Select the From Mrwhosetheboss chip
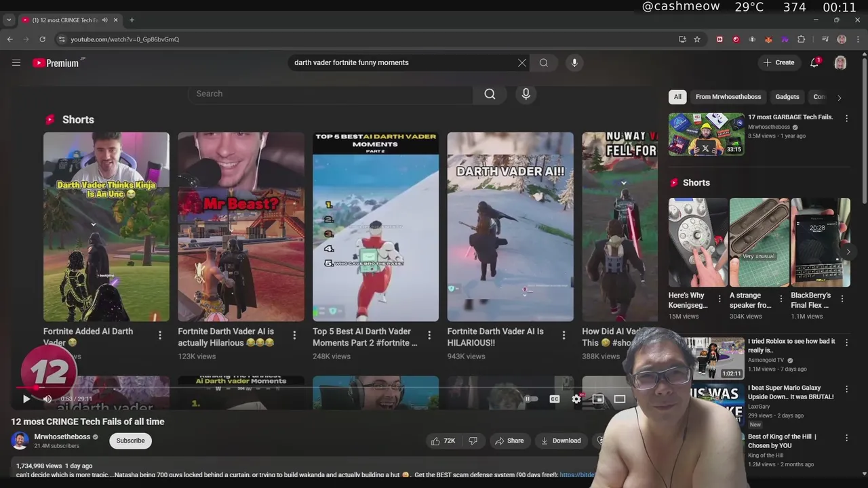 (728, 97)
